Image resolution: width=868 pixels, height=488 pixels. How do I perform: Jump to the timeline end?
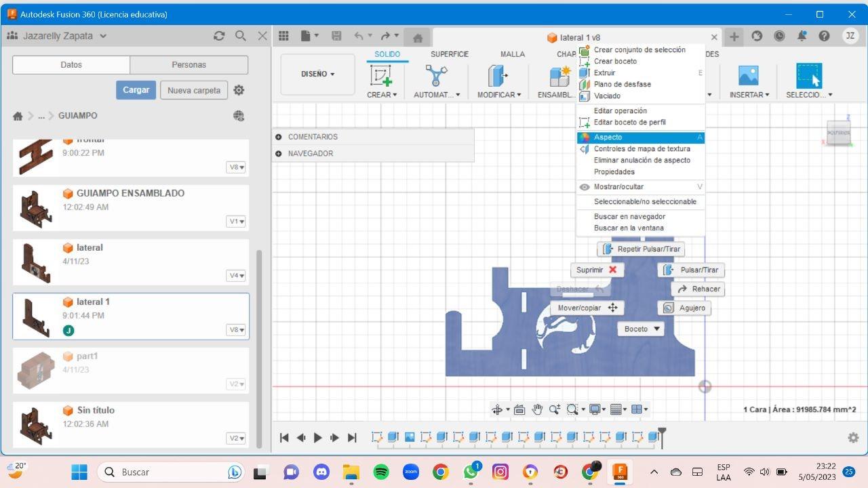(352, 438)
